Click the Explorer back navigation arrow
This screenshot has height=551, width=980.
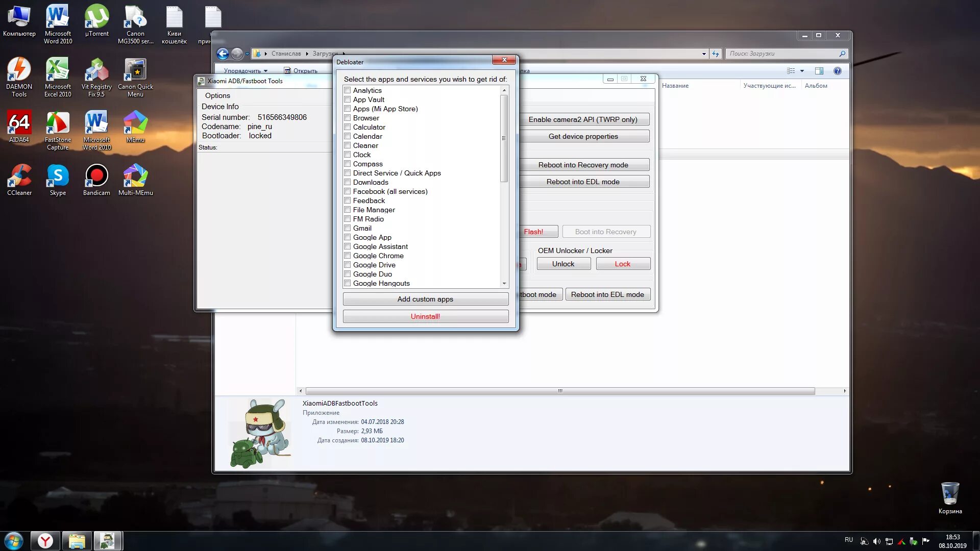point(223,54)
